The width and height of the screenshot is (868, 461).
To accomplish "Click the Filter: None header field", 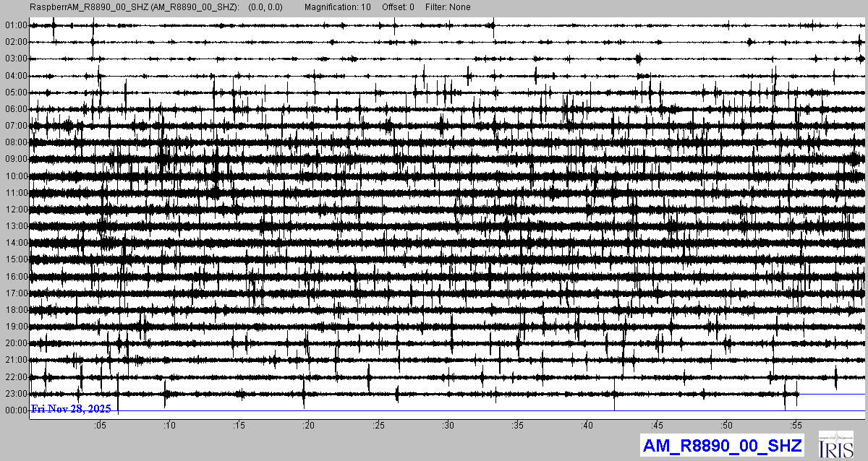I will coord(448,7).
